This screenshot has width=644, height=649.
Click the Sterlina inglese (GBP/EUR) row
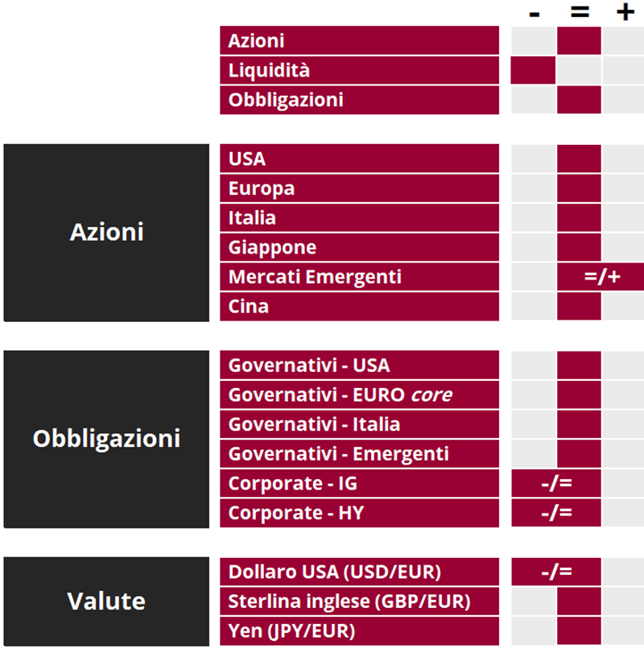coord(359,601)
